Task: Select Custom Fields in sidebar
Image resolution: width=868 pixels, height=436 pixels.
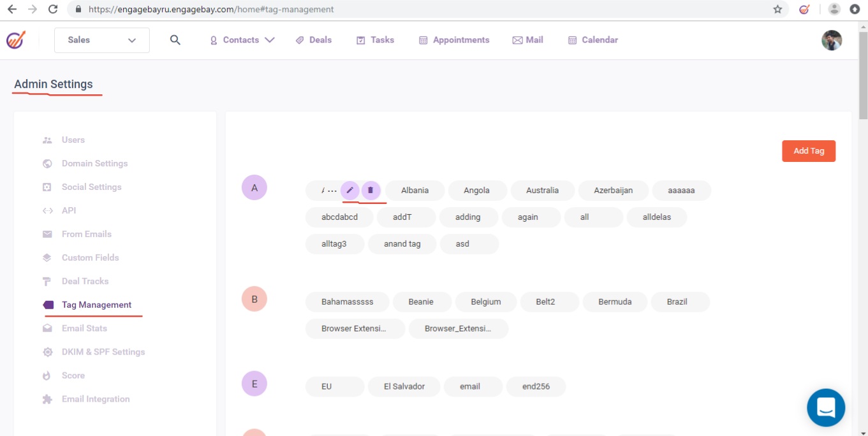Action: (x=90, y=258)
